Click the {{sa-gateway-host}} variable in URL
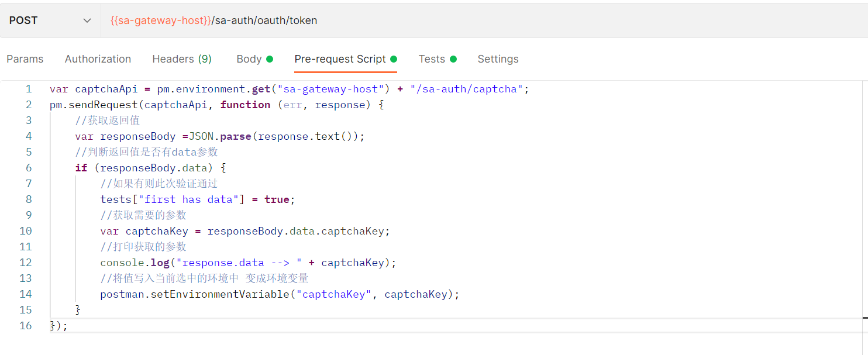This screenshot has width=868, height=355. click(160, 20)
